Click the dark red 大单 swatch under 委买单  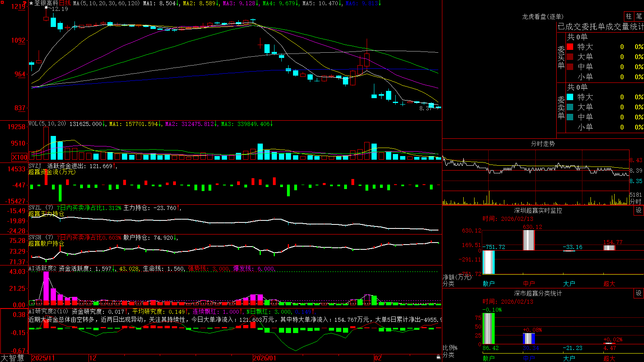(x=570, y=57)
